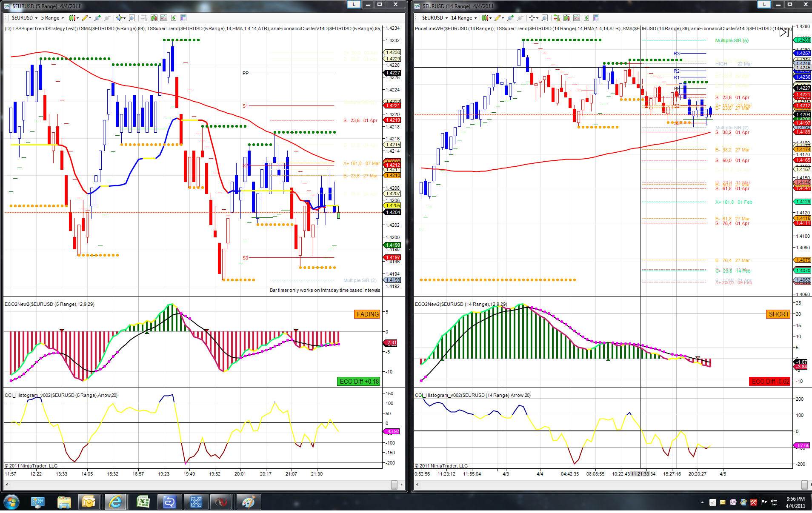Open Outlook from the taskbar
The image size is (812, 513).
click(x=89, y=503)
